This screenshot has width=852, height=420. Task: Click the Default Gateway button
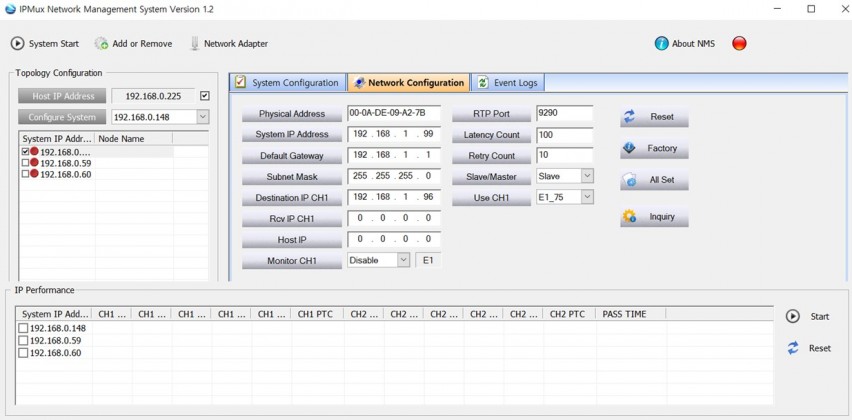(x=292, y=156)
